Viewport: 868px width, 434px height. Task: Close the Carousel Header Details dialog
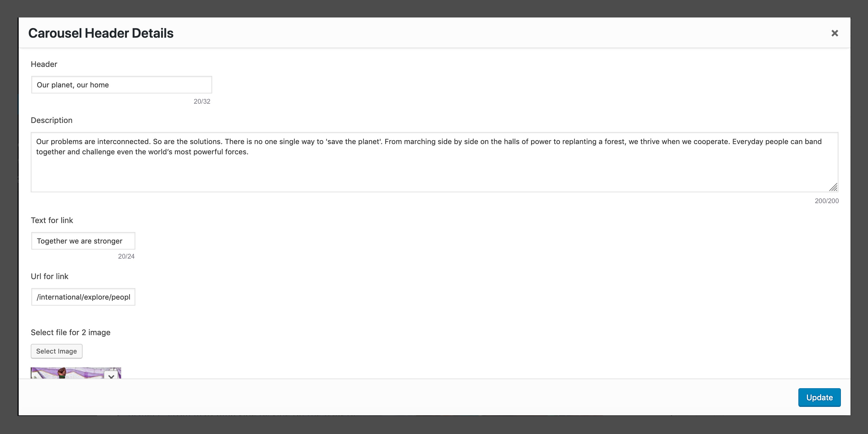click(x=834, y=33)
